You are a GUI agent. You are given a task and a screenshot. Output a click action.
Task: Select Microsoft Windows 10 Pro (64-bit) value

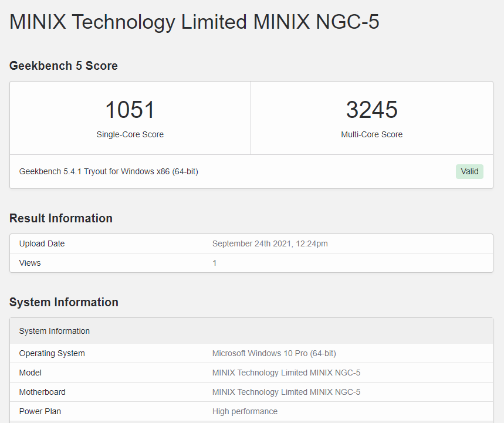click(x=274, y=353)
